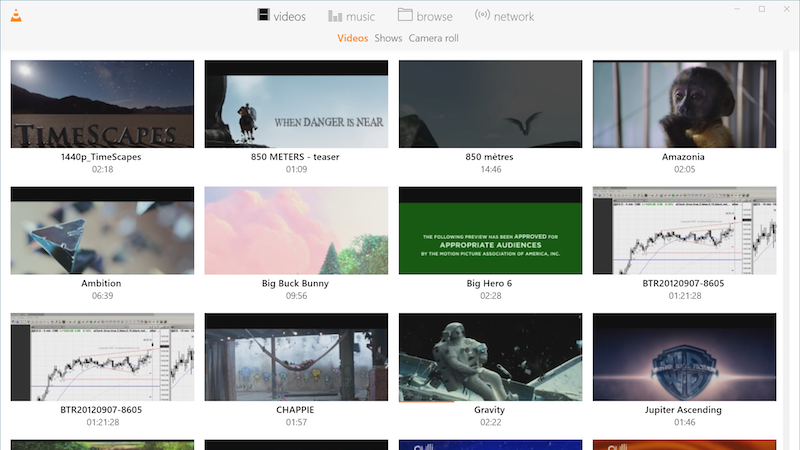Play the Amazonia monkey thumbnail
Image resolution: width=800 pixels, height=450 pixels.
(x=684, y=104)
